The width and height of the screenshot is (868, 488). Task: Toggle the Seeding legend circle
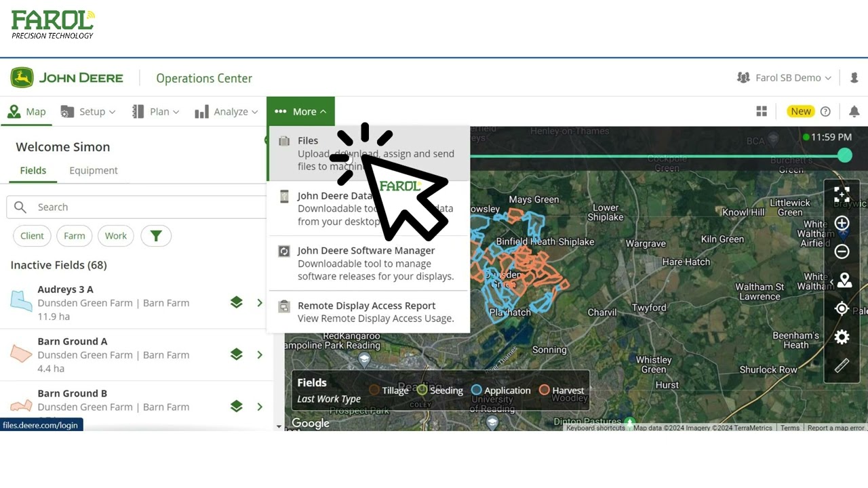click(x=422, y=390)
